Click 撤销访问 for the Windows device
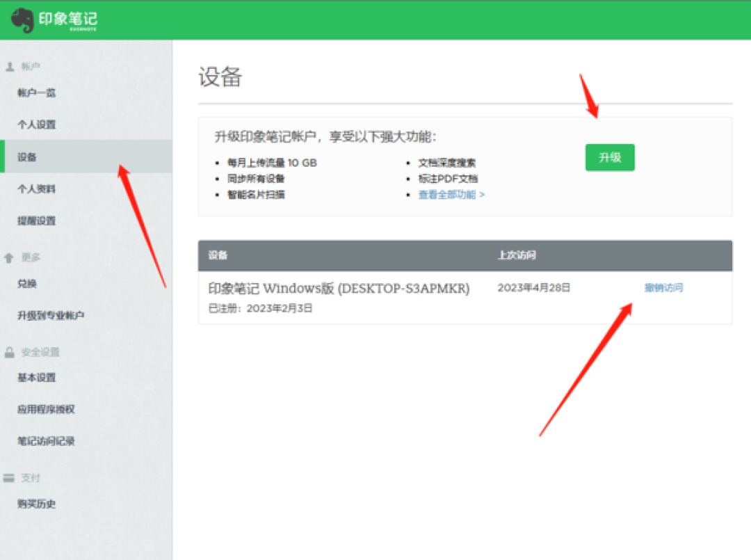751x560 pixels. [663, 287]
